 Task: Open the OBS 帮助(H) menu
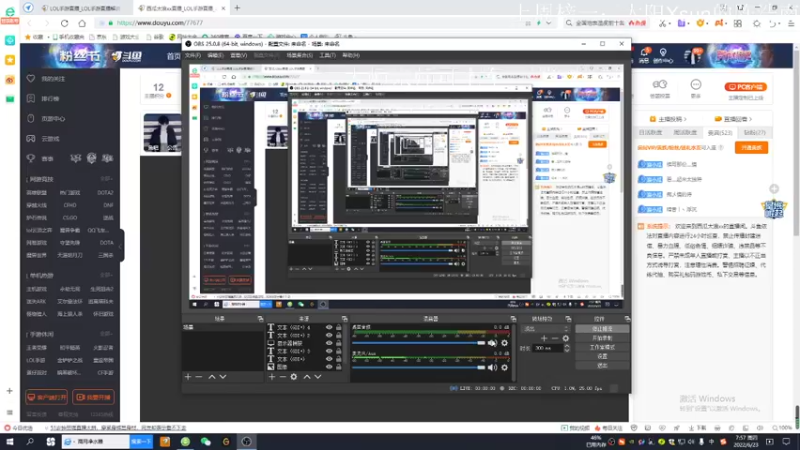click(351, 55)
